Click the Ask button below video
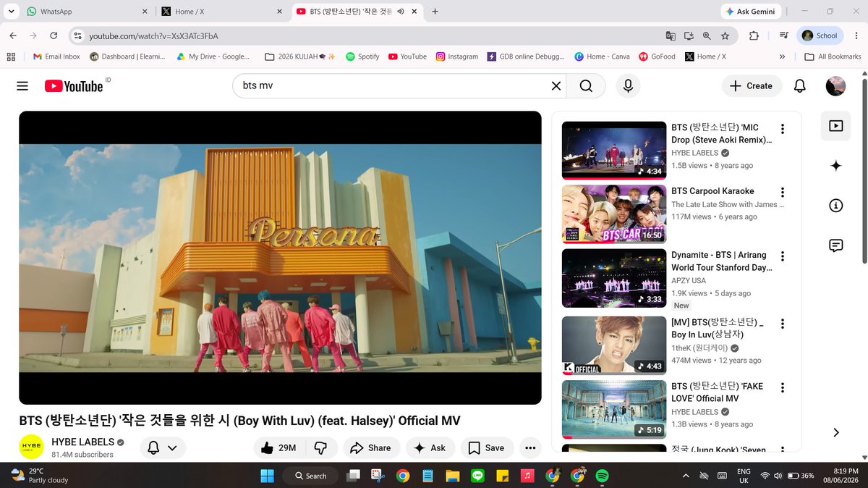Image resolution: width=868 pixels, height=488 pixels. point(430,448)
